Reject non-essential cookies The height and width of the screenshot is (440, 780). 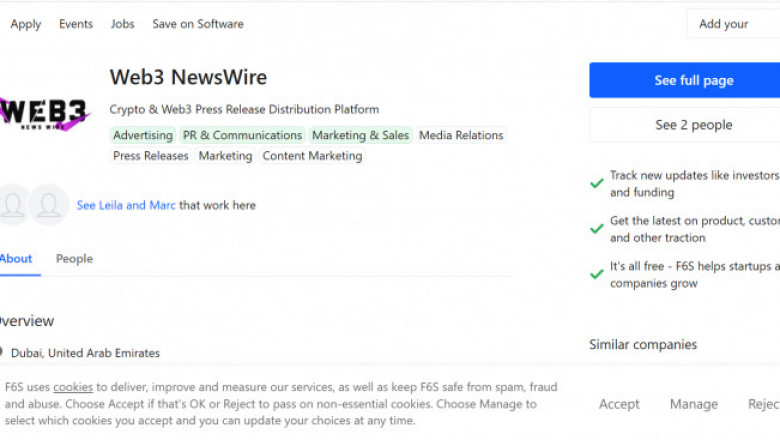pyautogui.click(x=764, y=404)
